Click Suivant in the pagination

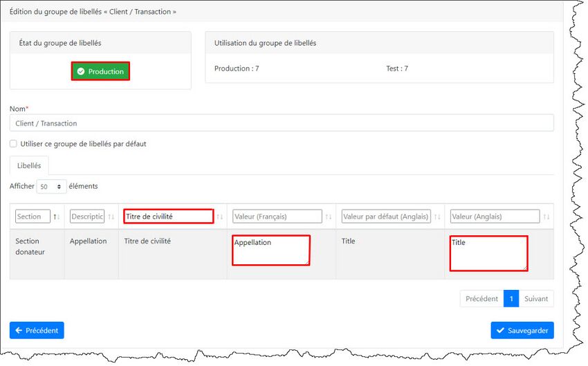(x=536, y=299)
